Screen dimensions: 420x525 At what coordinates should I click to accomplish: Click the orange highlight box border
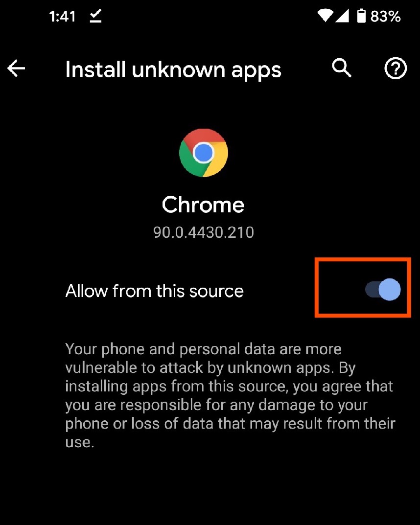pyautogui.click(x=363, y=259)
